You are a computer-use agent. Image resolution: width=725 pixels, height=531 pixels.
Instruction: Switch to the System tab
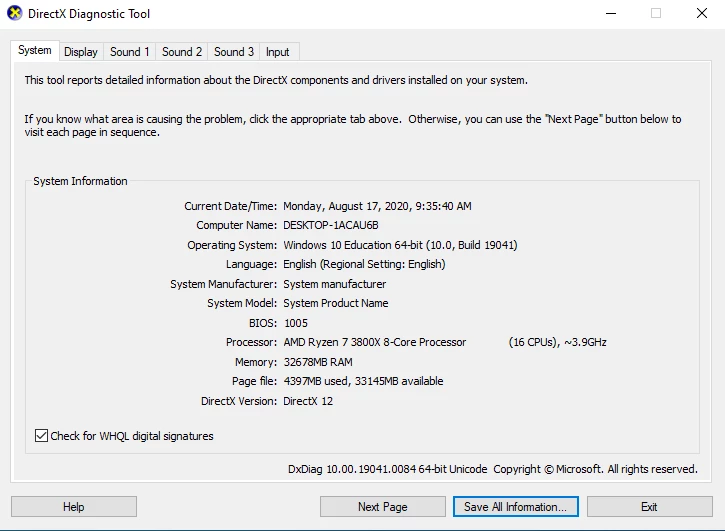click(35, 50)
